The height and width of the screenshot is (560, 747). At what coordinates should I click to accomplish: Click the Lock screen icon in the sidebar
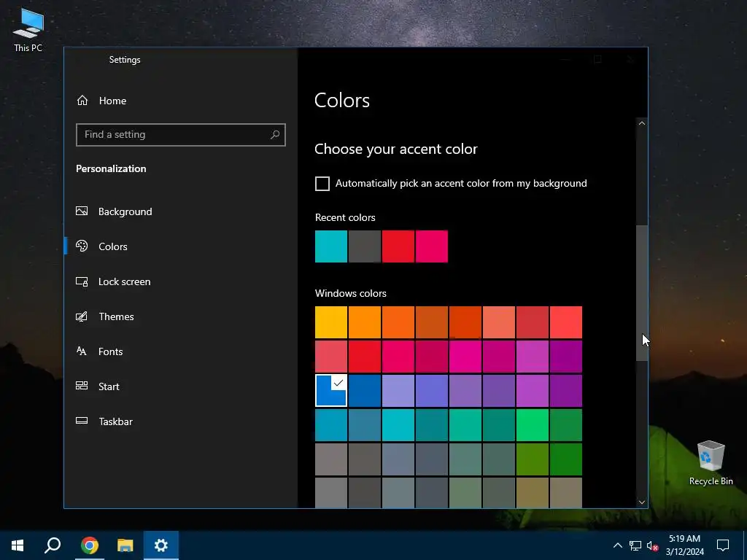82,281
